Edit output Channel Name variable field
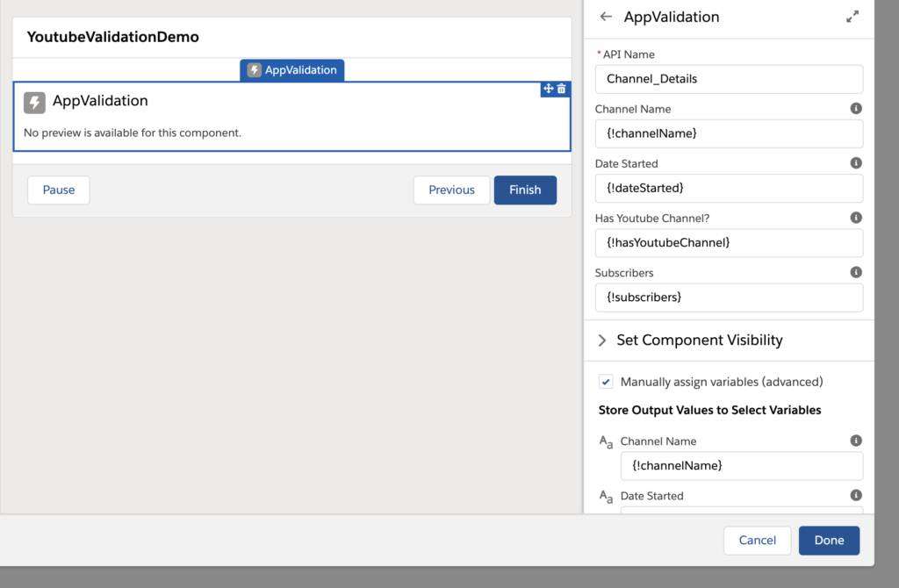The height and width of the screenshot is (588, 899). pos(741,465)
